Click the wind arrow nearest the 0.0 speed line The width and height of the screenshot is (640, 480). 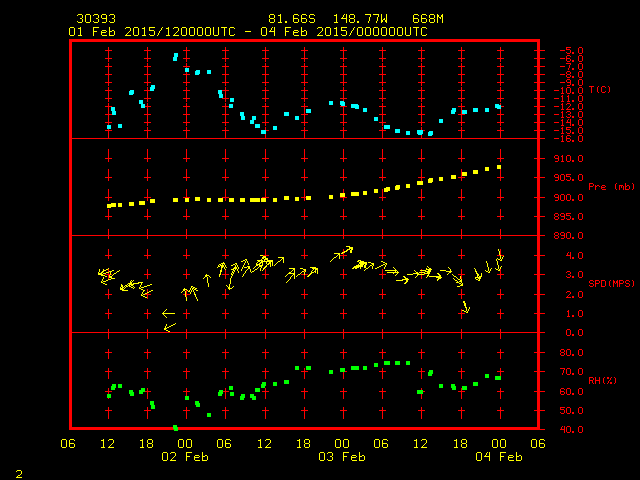[x=169, y=327]
